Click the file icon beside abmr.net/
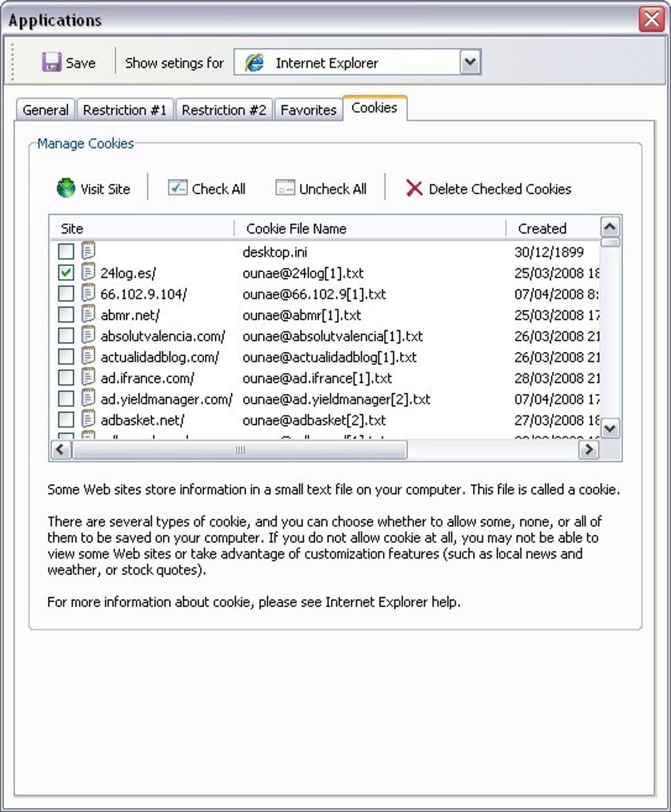Screen dimensions: 671x812 [89, 314]
